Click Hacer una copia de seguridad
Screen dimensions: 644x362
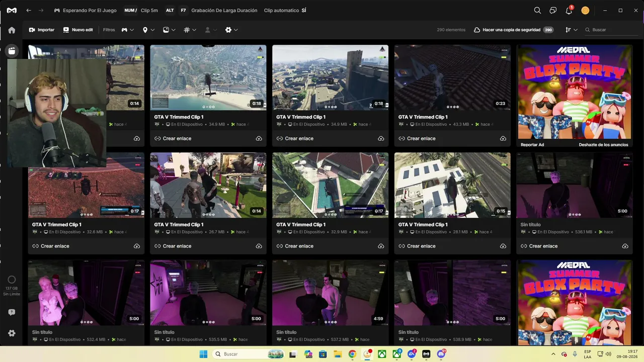click(x=514, y=30)
